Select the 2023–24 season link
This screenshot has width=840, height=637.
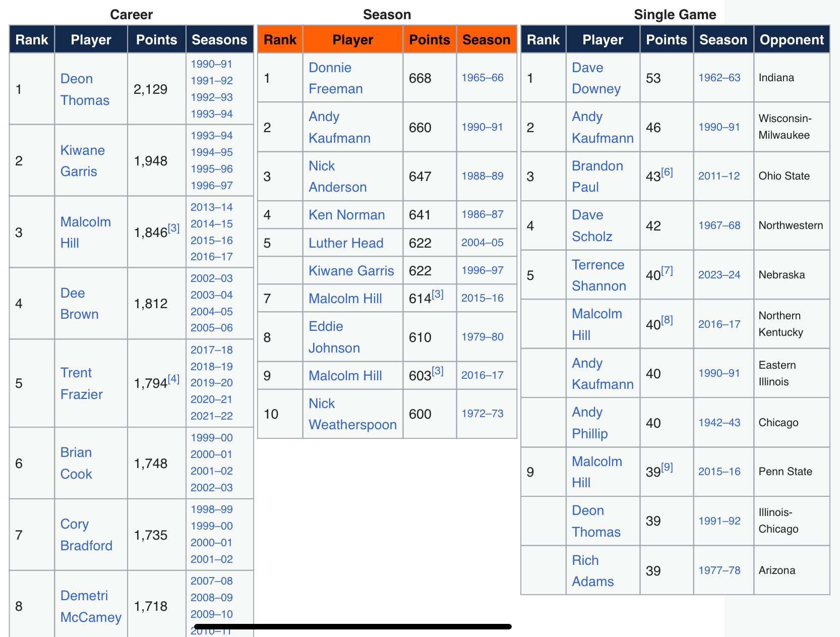[x=719, y=275]
